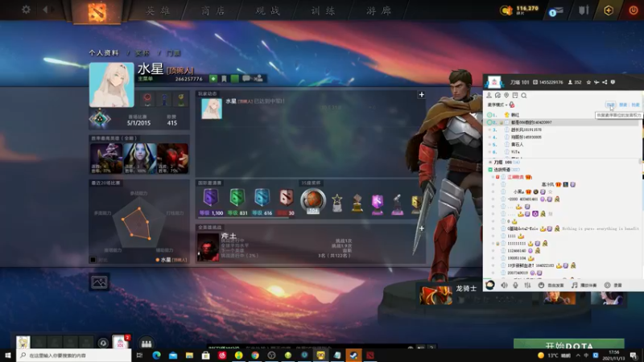Open Microsoft Edge from taskbar
This screenshot has width=644, height=362.
click(156, 356)
